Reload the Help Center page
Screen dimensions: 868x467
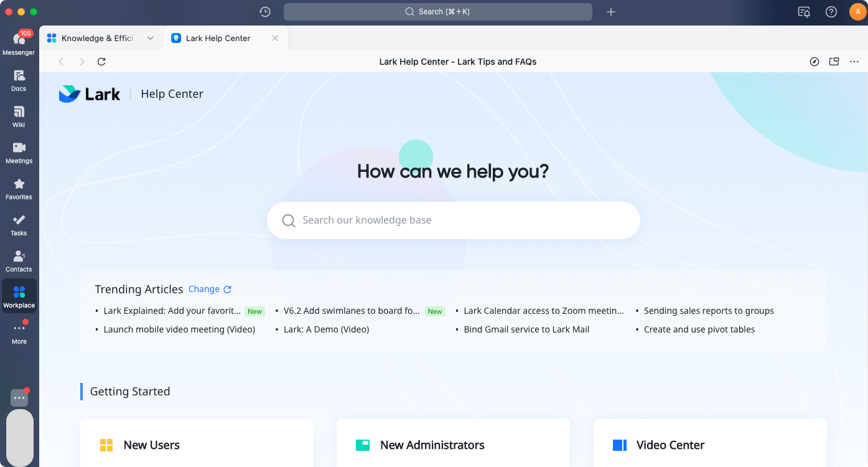click(101, 62)
